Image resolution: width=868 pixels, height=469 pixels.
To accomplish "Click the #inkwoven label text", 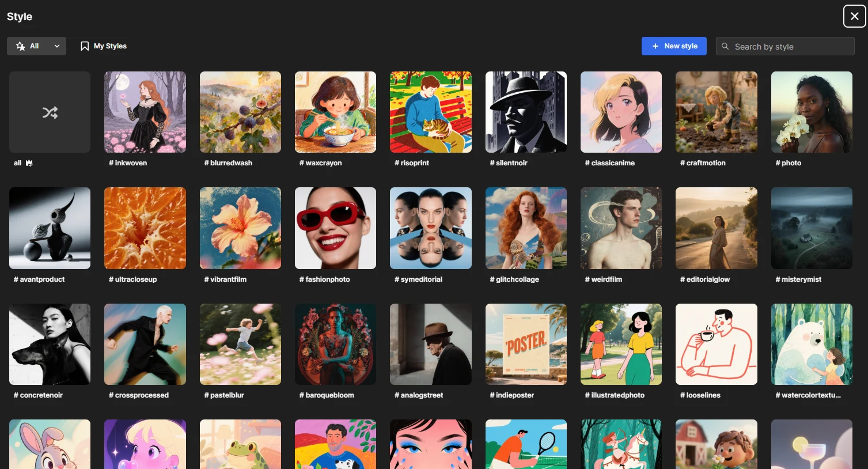I will [128, 163].
